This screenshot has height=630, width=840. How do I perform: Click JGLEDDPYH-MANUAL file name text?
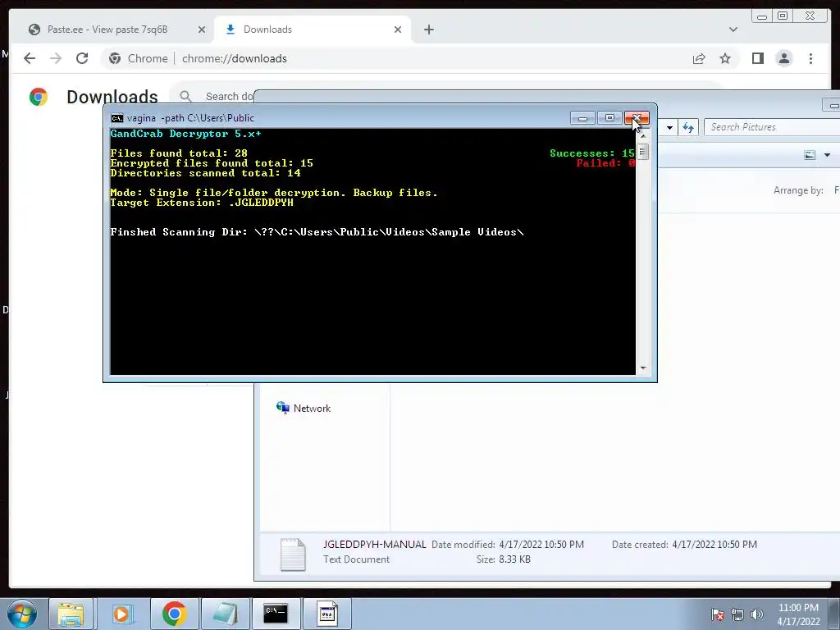pyautogui.click(x=374, y=545)
